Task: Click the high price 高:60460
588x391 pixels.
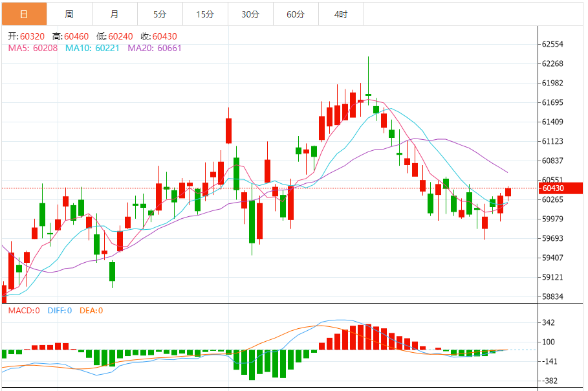Action: 71,36
